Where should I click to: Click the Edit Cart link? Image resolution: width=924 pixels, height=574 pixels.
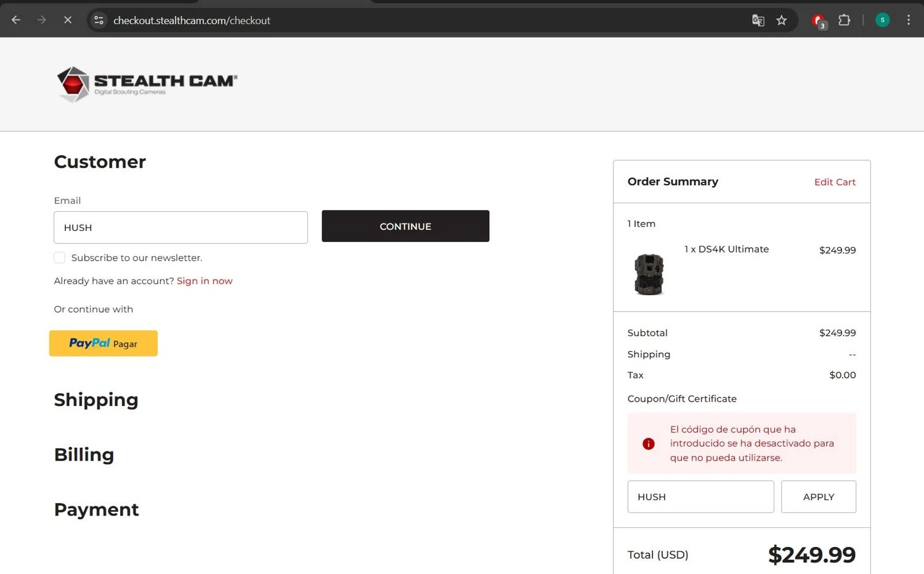click(835, 182)
